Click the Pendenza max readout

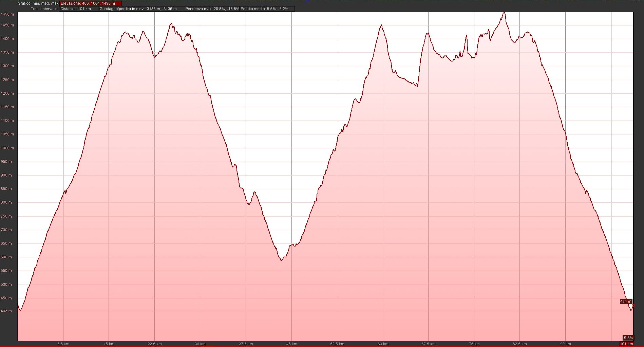[212, 9]
